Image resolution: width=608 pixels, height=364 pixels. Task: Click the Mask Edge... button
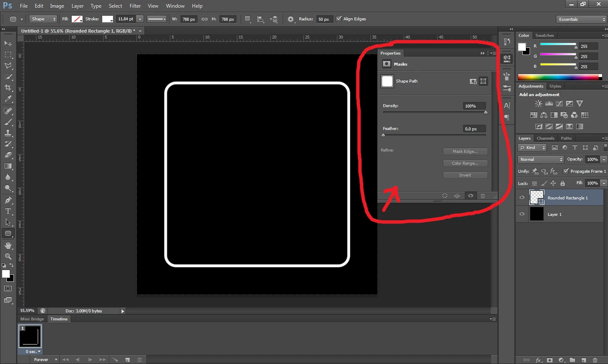[x=465, y=152]
